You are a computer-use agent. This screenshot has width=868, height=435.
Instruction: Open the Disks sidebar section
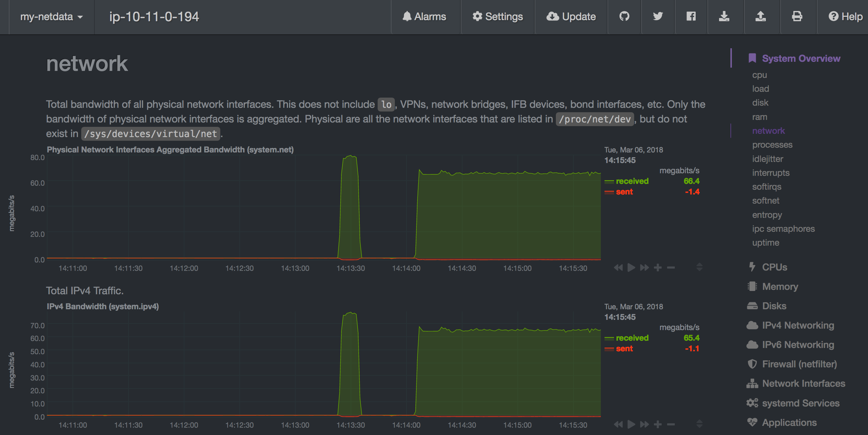767,306
